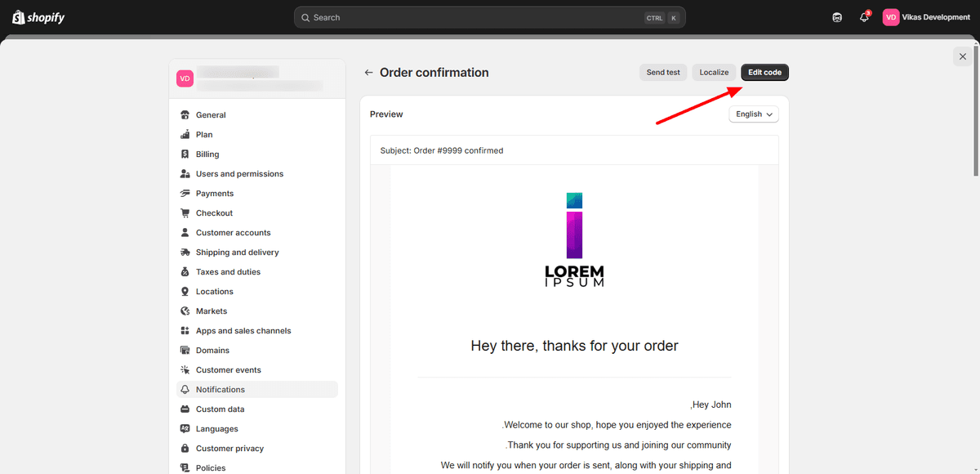This screenshot has width=980, height=474.
Task: Open the Vikas Development account menu
Action: click(x=926, y=17)
